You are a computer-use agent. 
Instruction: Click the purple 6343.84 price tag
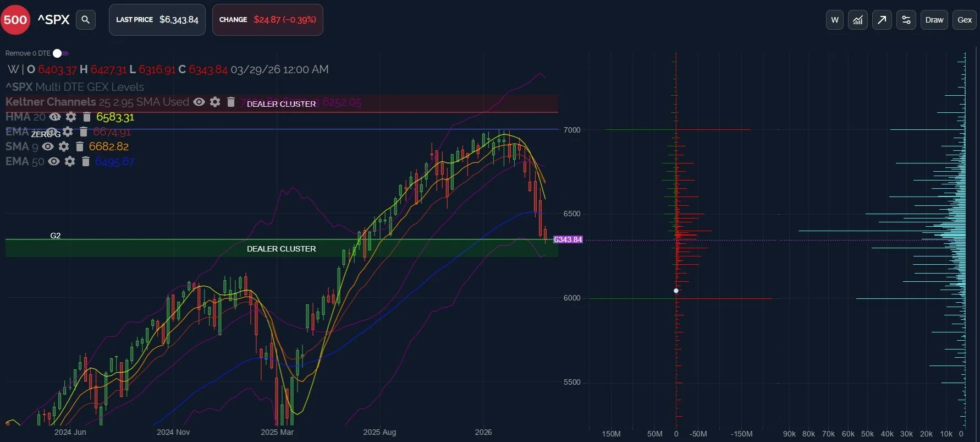click(x=568, y=239)
